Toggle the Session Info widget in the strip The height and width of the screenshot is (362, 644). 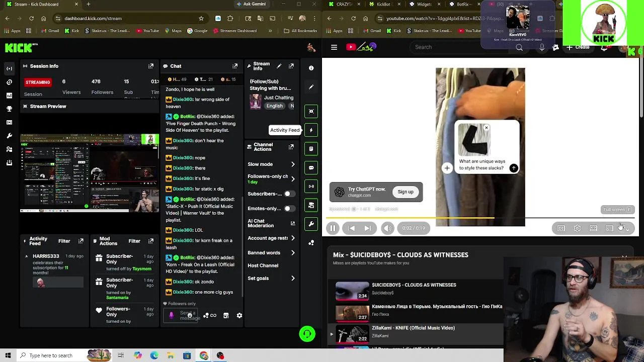point(311,186)
